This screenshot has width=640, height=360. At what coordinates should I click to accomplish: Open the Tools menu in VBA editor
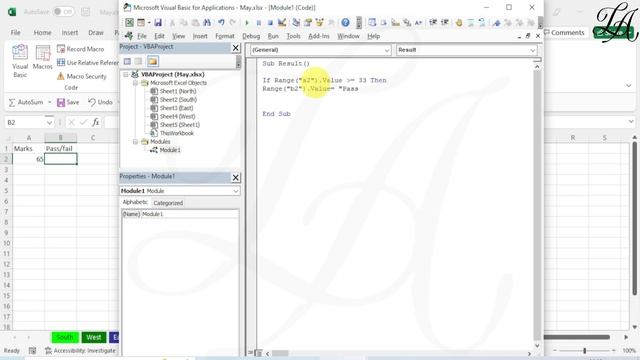coord(293,36)
